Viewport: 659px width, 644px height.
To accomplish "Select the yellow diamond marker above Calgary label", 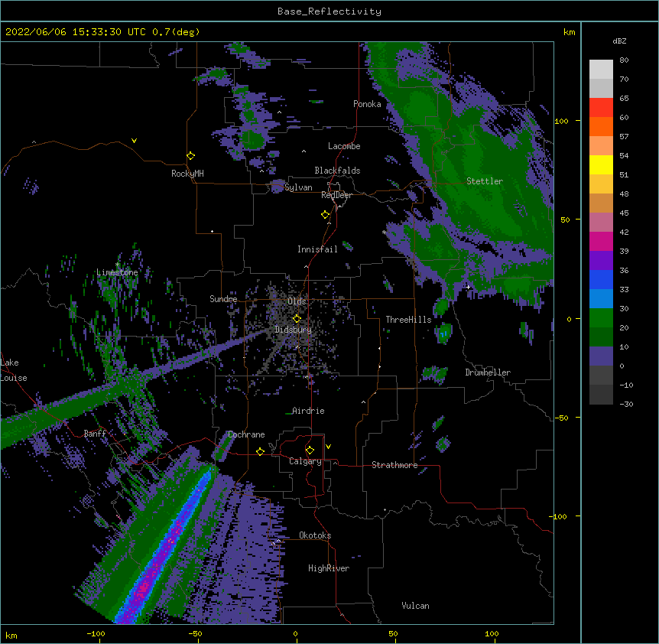I will (x=310, y=450).
